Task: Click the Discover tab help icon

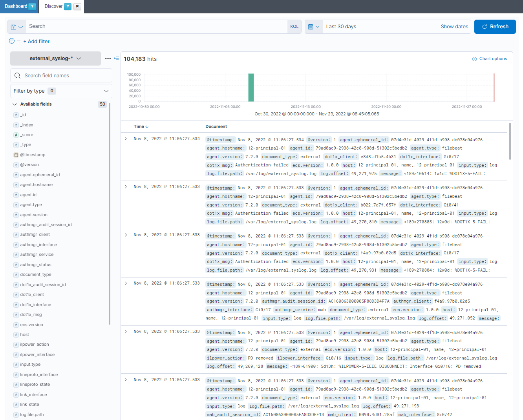Action: [x=68, y=6]
